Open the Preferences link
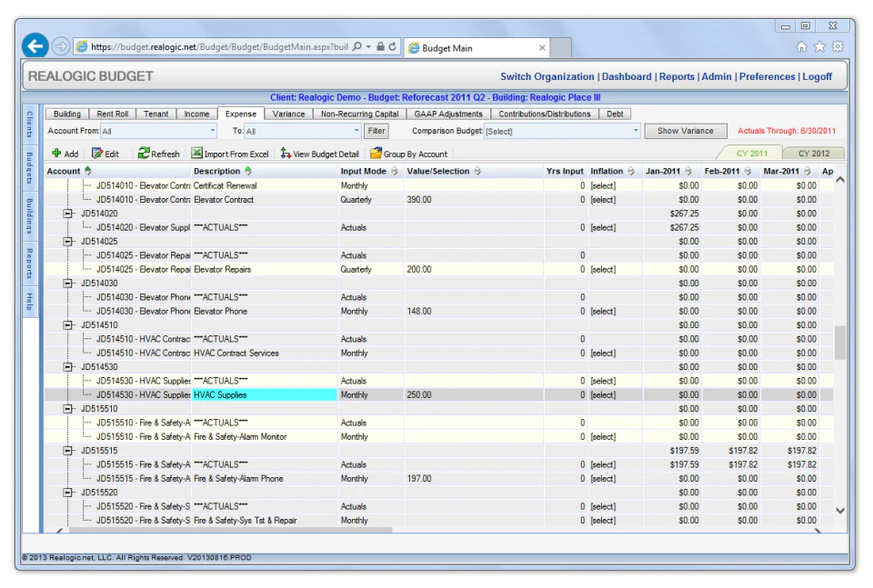This screenshot has height=588, width=873. (x=767, y=76)
